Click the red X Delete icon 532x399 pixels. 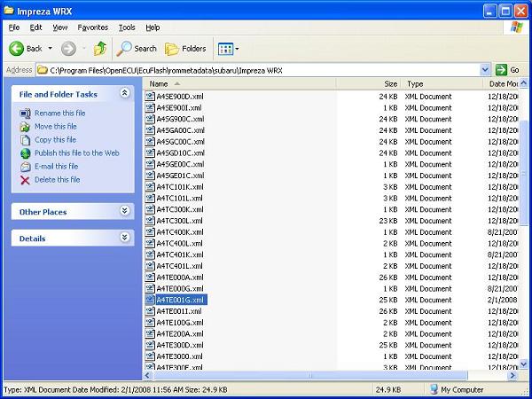tap(25, 180)
